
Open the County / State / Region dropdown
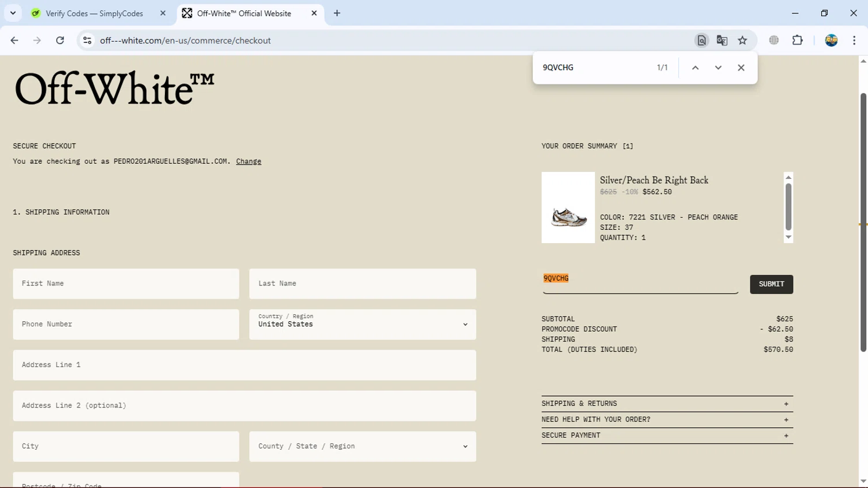point(363,446)
